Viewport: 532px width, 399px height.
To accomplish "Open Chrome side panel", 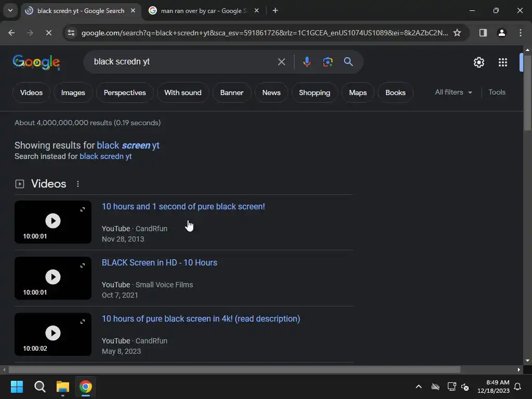I will click(x=483, y=33).
